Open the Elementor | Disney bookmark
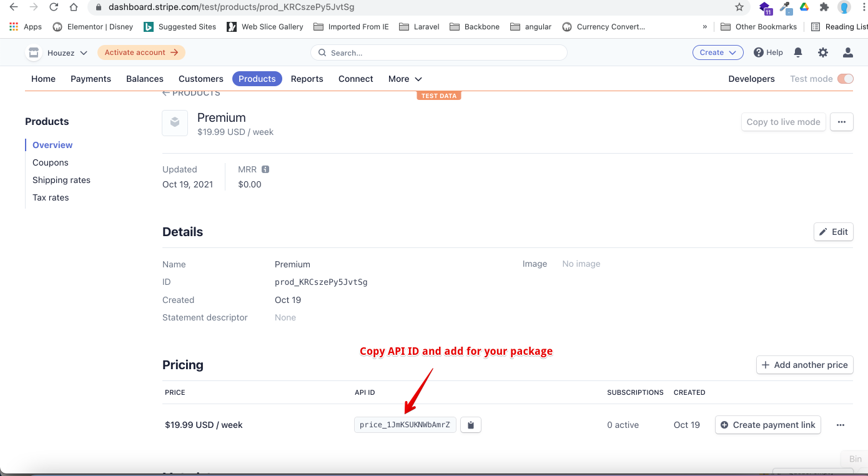Image resolution: width=868 pixels, height=476 pixels. [x=93, y=27]
